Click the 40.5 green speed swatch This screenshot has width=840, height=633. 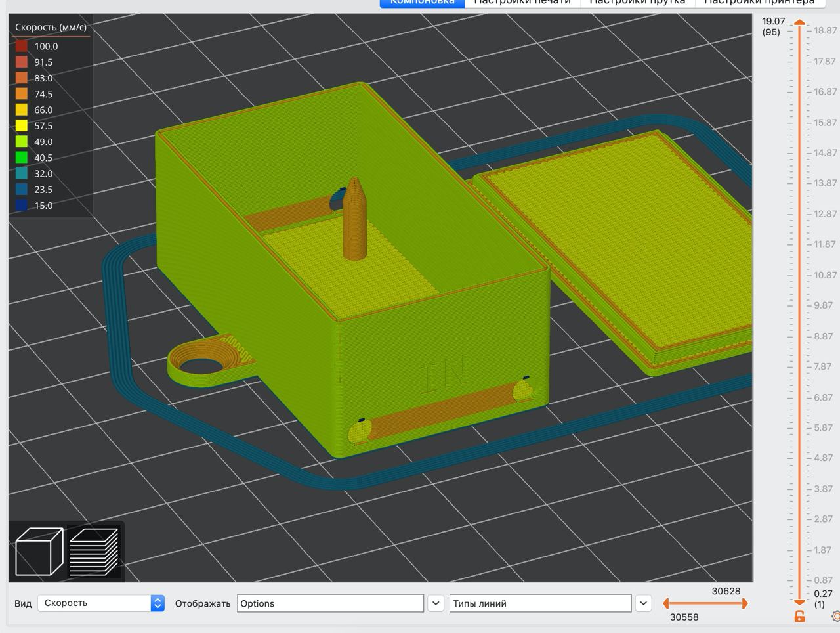[x=22, y=158]
